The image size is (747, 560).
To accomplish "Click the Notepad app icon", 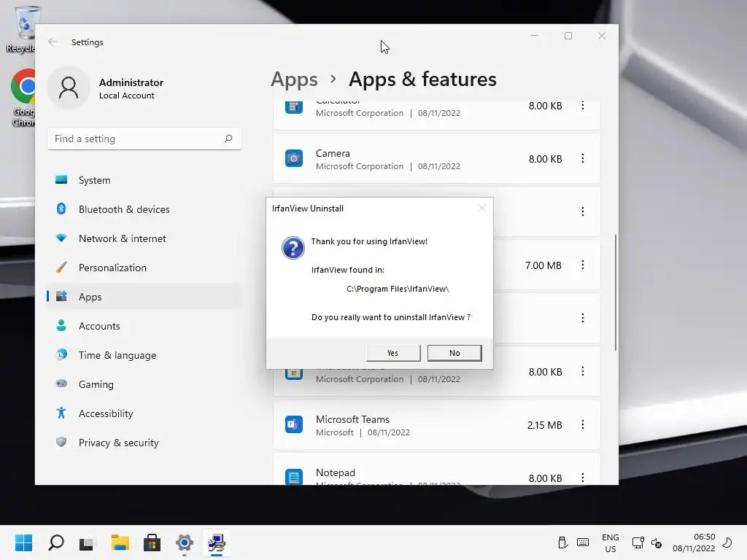I will (294, 477).
